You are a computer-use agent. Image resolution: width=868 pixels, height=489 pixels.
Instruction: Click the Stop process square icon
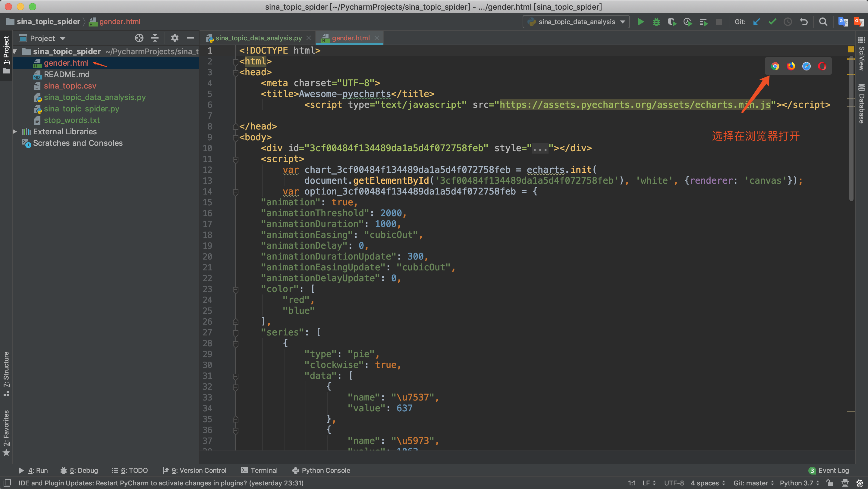tap(719, 22)
